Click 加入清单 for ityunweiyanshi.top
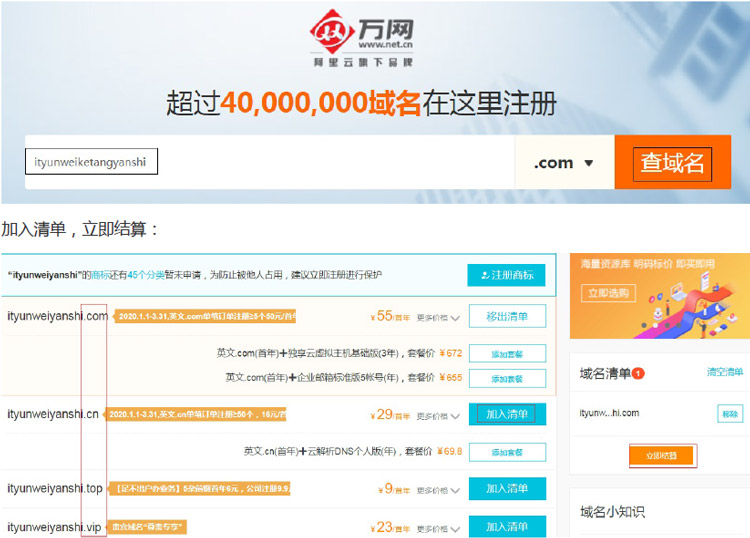750x538 pixels. 507,488
